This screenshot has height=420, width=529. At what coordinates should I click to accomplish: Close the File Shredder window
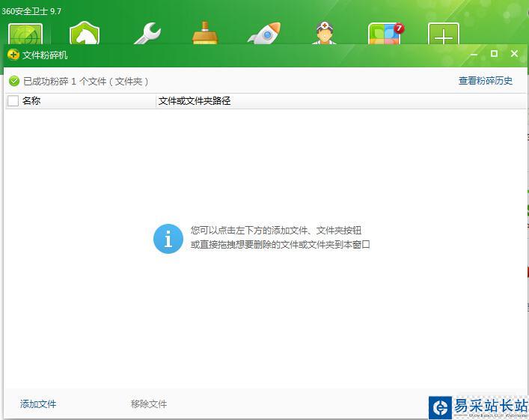pos(514,53)
